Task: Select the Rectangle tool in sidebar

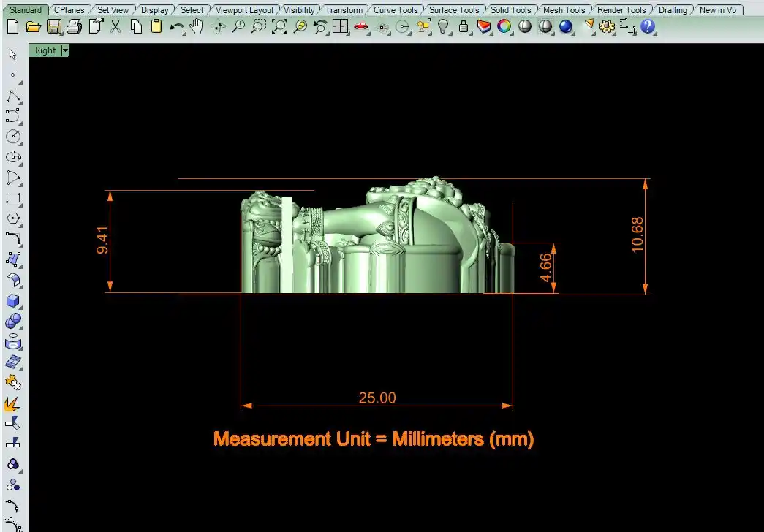Action: click(x=13, y=198)
